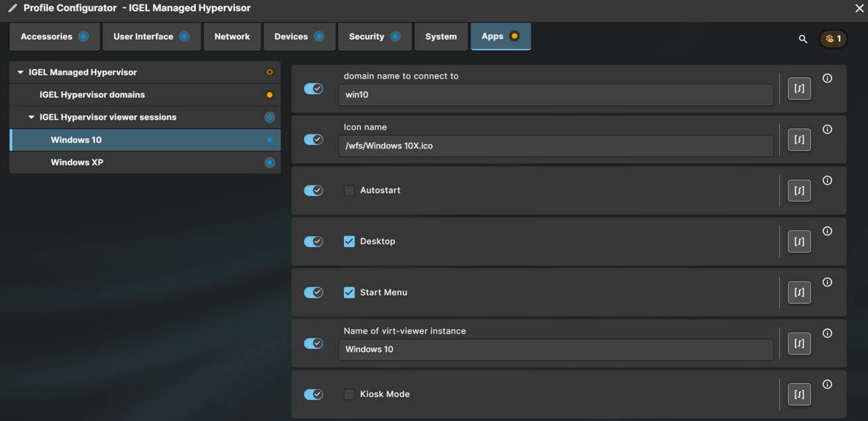Click the variable bracket button for Start Menu
Screen dimensions: 868x421
799,293
